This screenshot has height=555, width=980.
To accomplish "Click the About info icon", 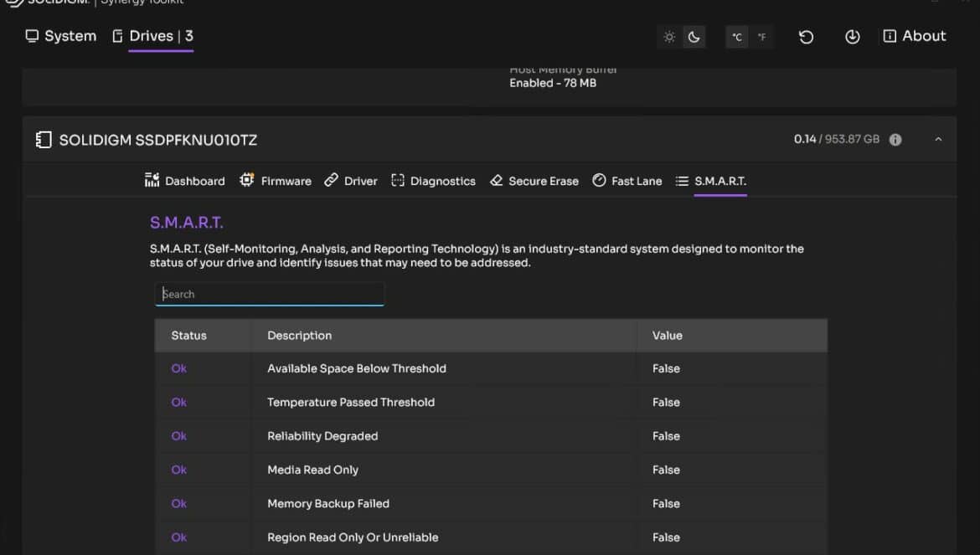I will [890, 36].
